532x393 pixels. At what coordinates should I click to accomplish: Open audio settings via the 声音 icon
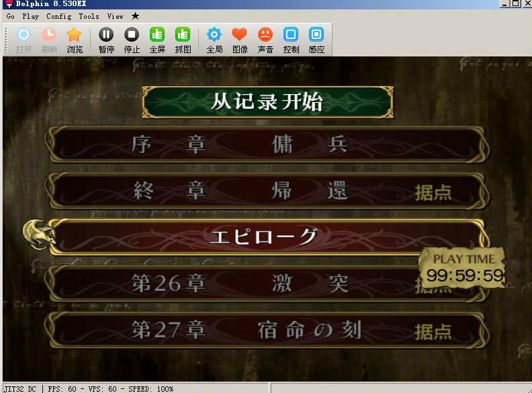point(265,39)
